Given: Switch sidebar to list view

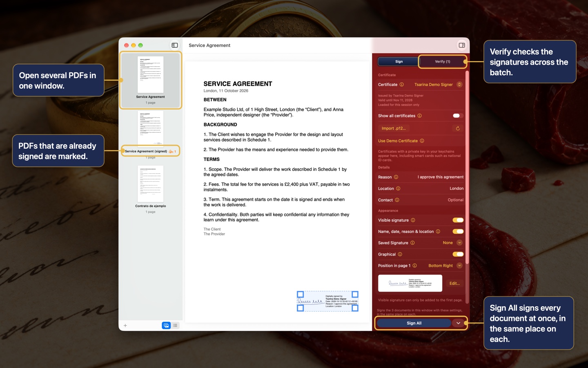Looking at the screenshot, I should [x=175, y=325].
